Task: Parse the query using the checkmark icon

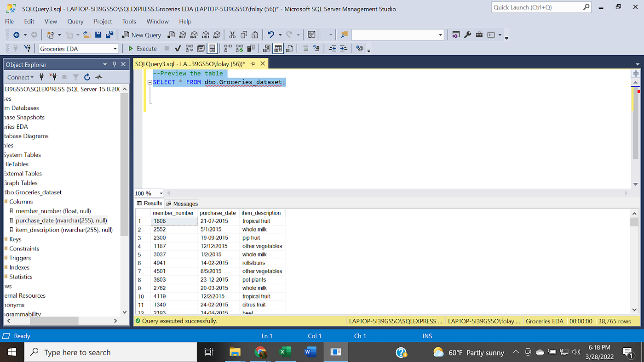Action: 178,48
